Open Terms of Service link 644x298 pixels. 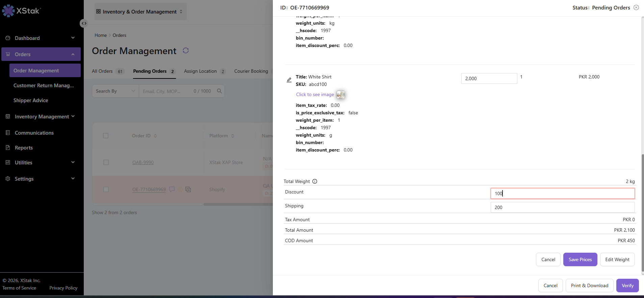pos(19,288)
